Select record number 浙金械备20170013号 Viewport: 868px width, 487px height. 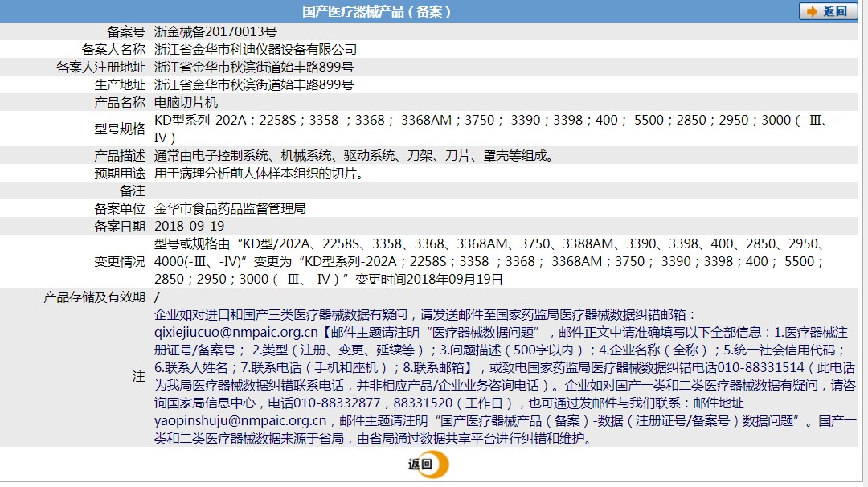[x=215, y=31]
